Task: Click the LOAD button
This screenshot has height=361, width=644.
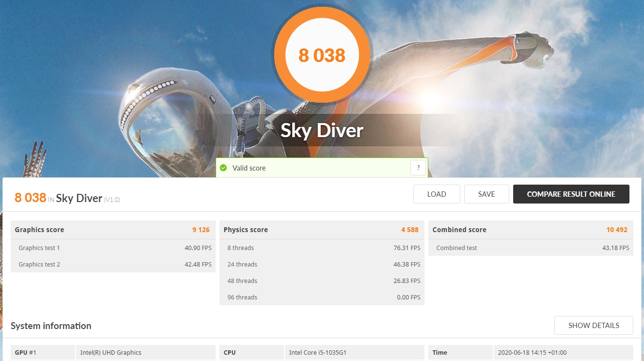Action: pyautogui.click(x=437, y=194)
